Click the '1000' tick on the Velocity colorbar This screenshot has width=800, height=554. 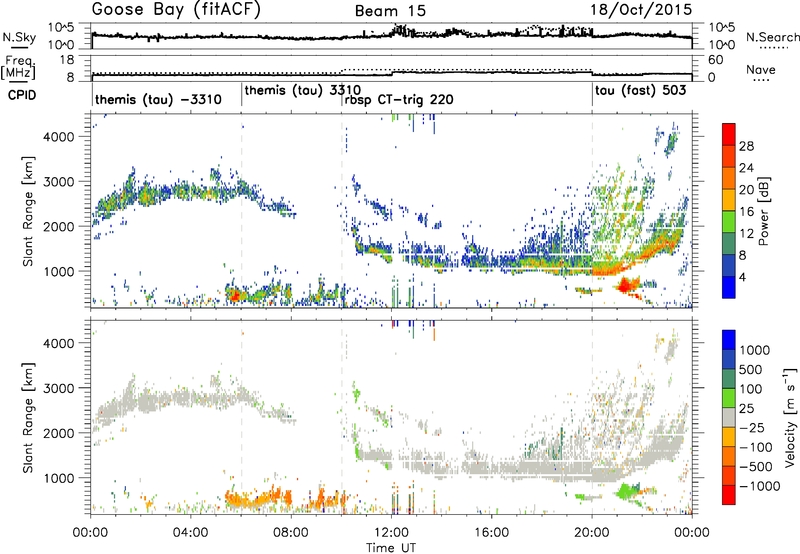click(755, 350)
